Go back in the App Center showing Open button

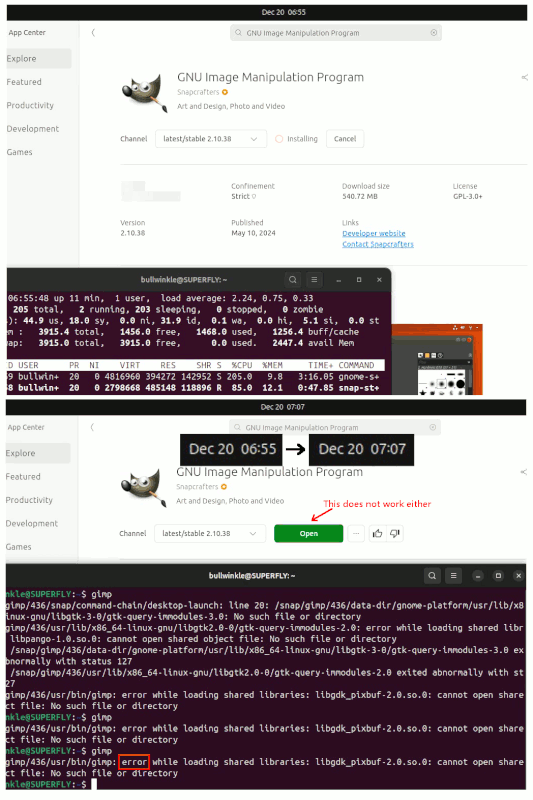[92, 428]
